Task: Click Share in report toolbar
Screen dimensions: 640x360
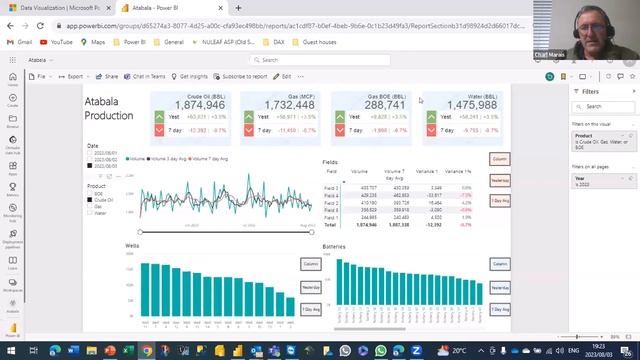Action: coord(107,76)
